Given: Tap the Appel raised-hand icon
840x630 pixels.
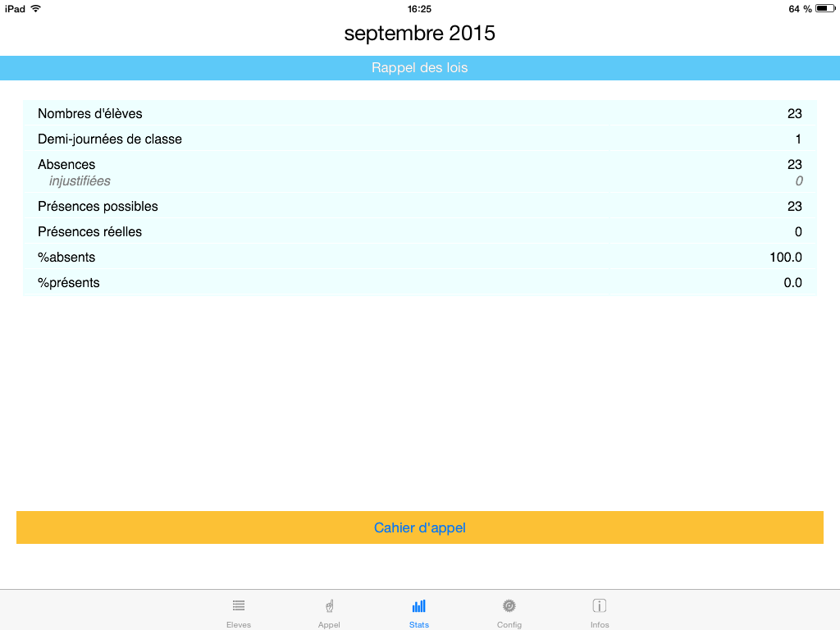Looking at the screenshot, I should pos(329,607).
